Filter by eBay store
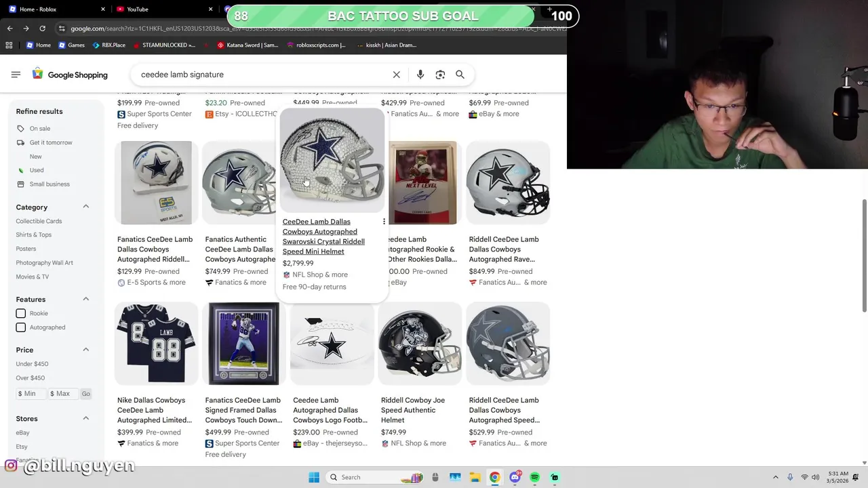Viewport: 868px width, 488px height. pos(22,432)
